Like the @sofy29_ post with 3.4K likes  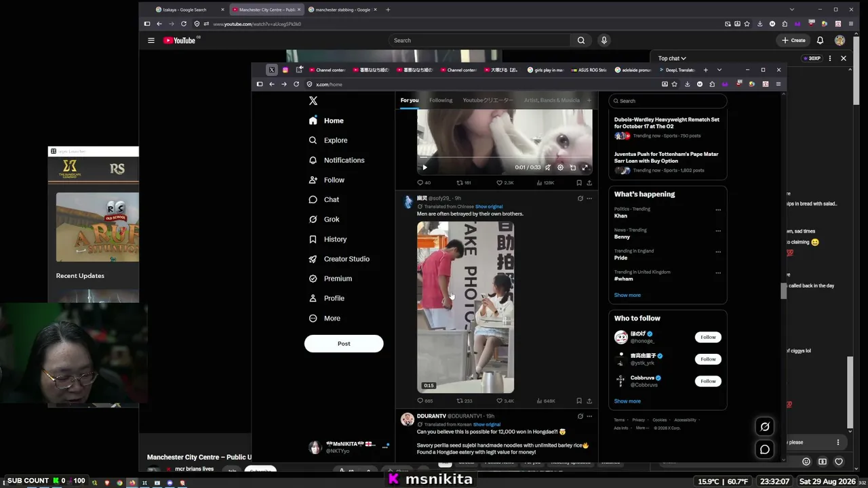click(505, 401)
